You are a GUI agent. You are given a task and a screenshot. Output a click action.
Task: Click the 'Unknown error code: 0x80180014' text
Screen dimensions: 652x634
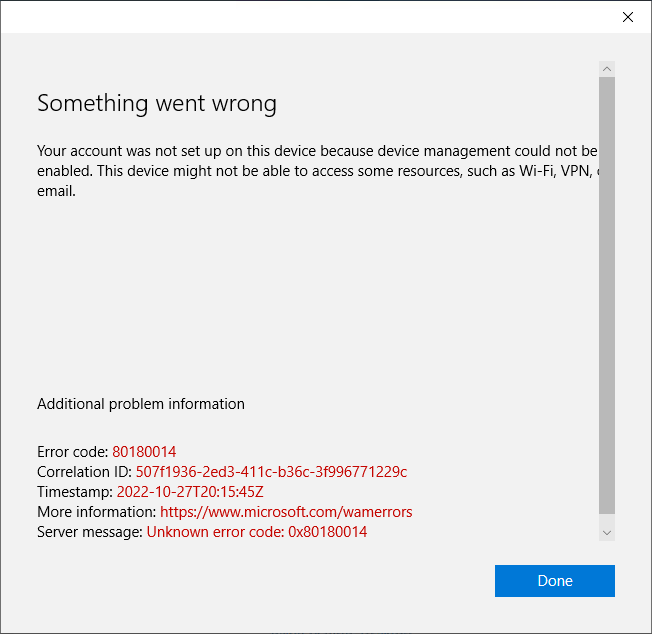pyautogui.click(x=257, y=532)
